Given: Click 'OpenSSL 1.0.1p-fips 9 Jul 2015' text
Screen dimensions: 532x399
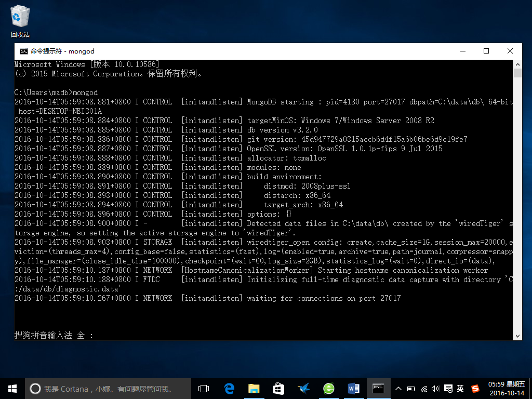Looking at the screenshot, I should pyautogui.click(x=380, y=149).
